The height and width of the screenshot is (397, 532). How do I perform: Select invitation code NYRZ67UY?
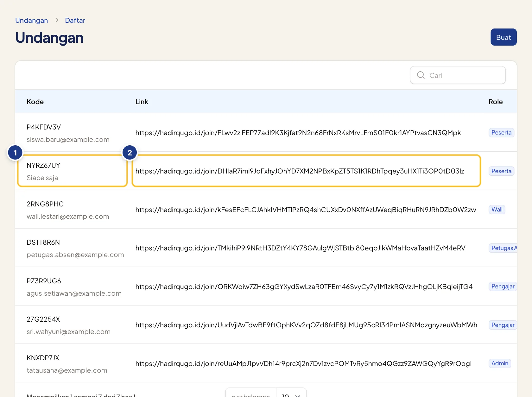[43, 166]
